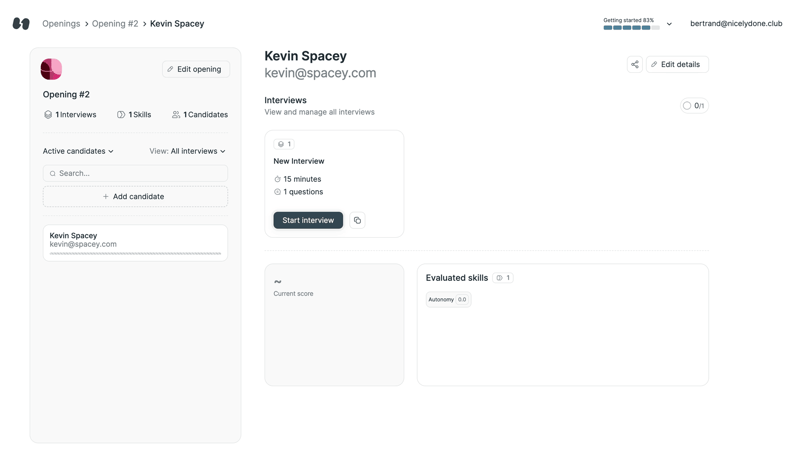Open the View: All interviews dropdown
This screenshot has height=459, width=800.
pyautogui.click(x=187, y=151)
